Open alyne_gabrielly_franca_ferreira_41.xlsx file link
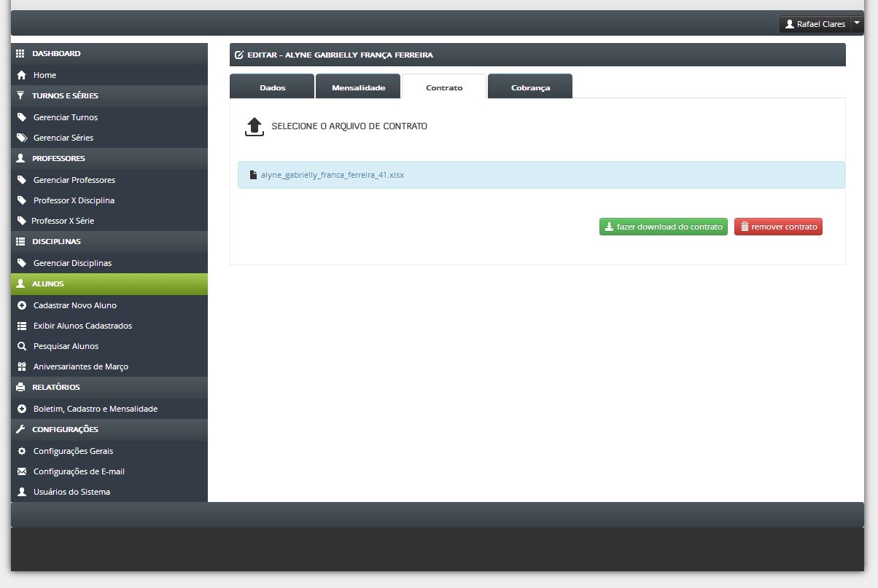 tap(333, 175)
